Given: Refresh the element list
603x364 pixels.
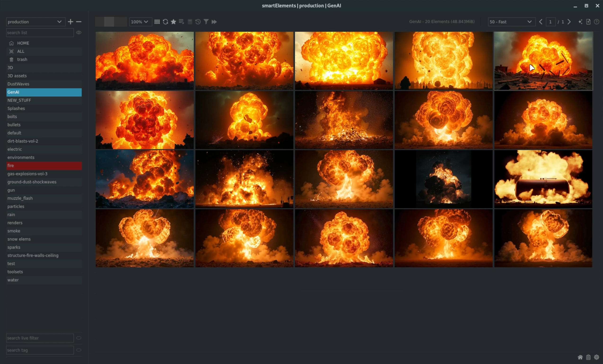Looking at the screenshot, I should pos(166,22).
